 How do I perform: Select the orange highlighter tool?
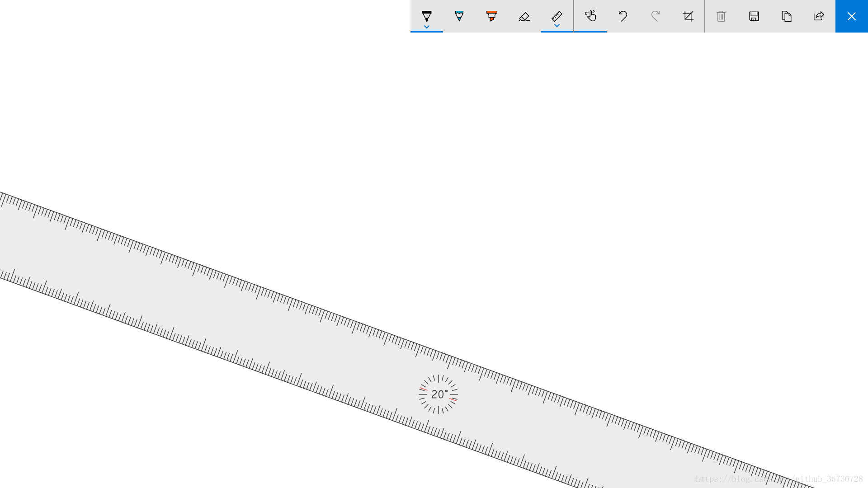(491, 16)
